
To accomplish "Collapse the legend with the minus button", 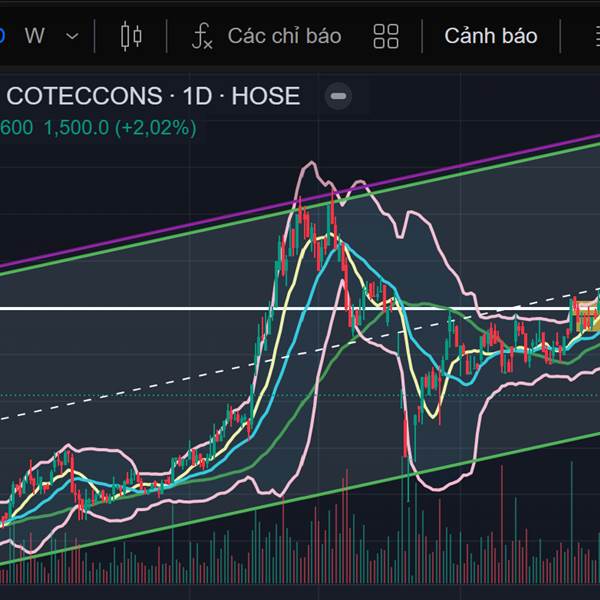I will click(x=338, y=96).
